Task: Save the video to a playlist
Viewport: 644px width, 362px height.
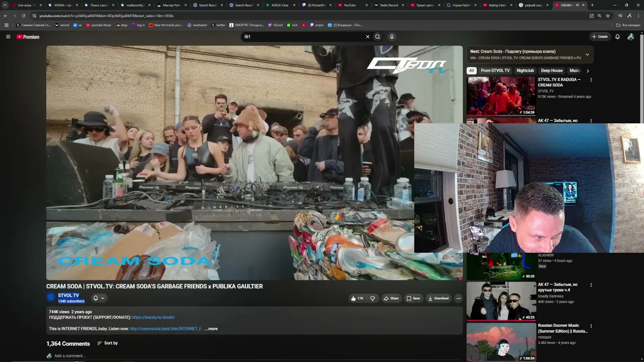Action: click(x=413, y=298)
